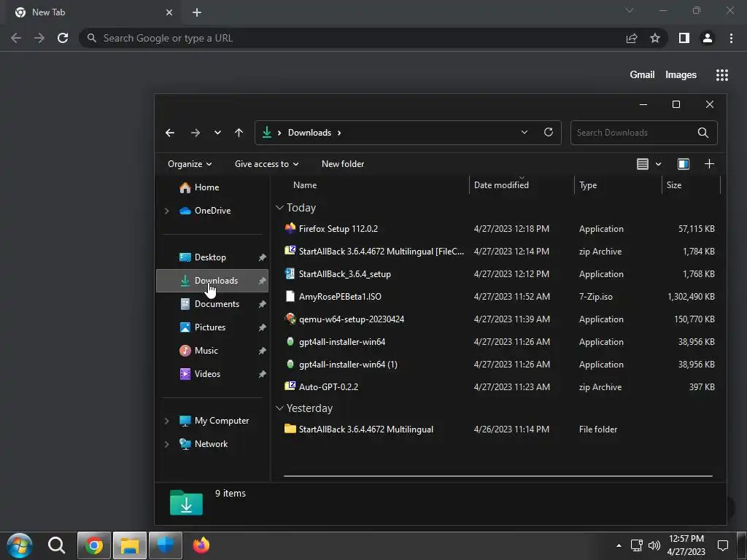The image size is (747, 560).
Task: Toggle Chrome's side panel
Action: [x=684, y=38]
